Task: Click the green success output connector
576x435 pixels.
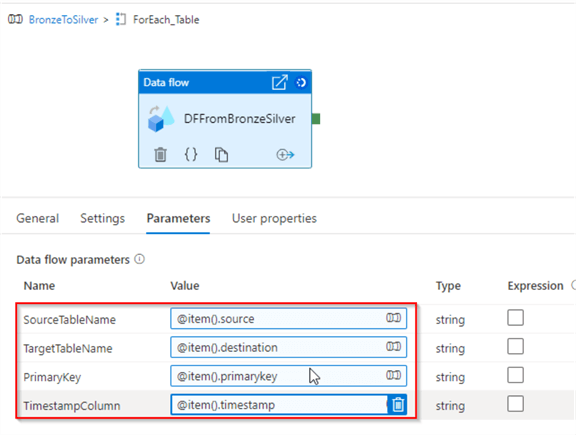Action: [316, 119]
